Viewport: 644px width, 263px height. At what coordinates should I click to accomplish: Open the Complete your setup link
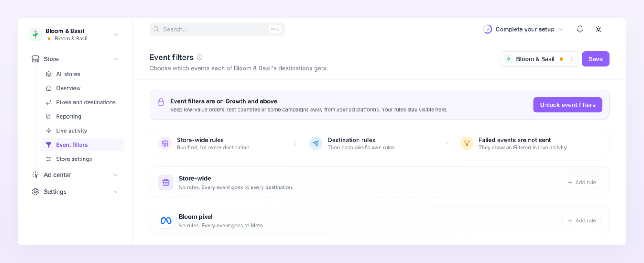pos(525,29)
